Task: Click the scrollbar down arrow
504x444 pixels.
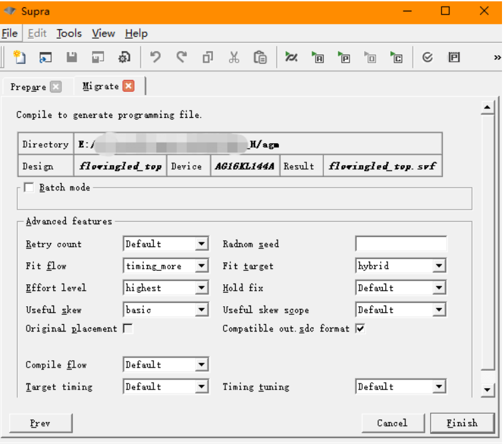Action: [487, 390]
